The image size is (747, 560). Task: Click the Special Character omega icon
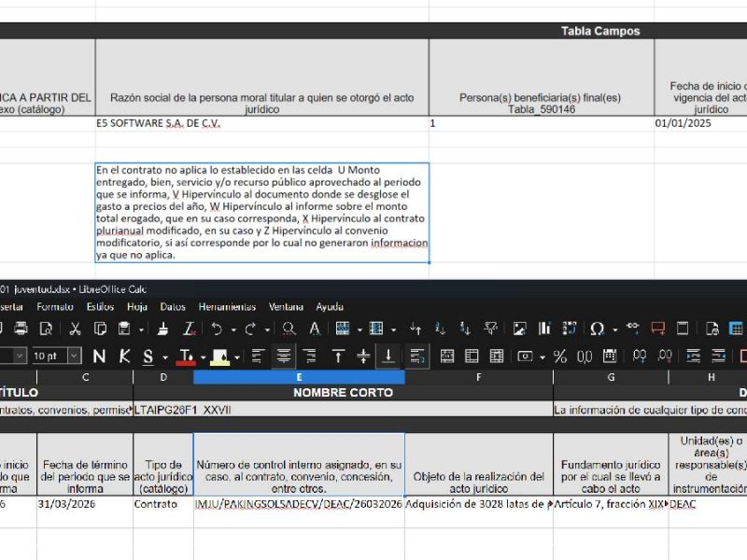click(x=598, y=329)
